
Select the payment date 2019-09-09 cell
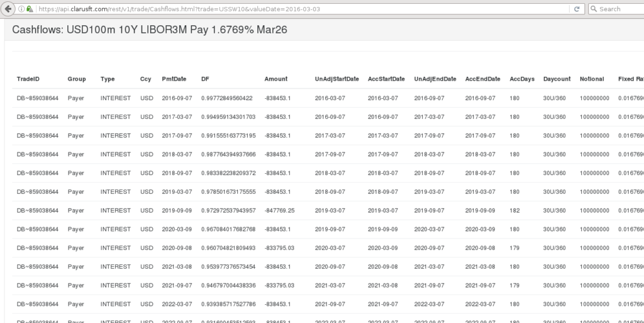coord(177,210)
